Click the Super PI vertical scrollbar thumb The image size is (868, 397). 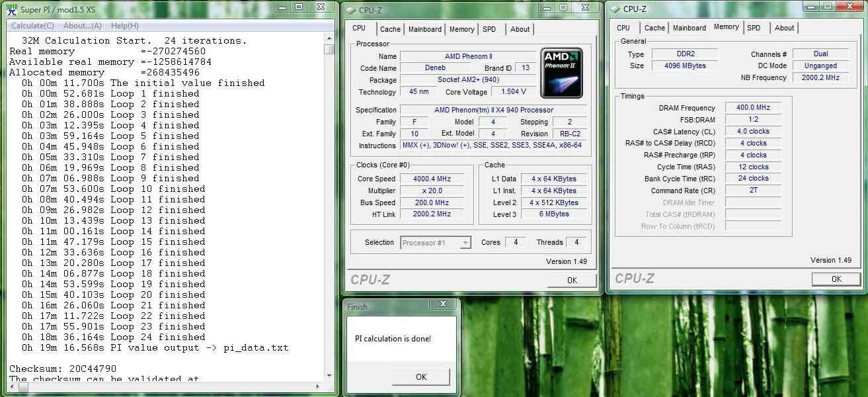pyautogui.click(x=329, y=49)
